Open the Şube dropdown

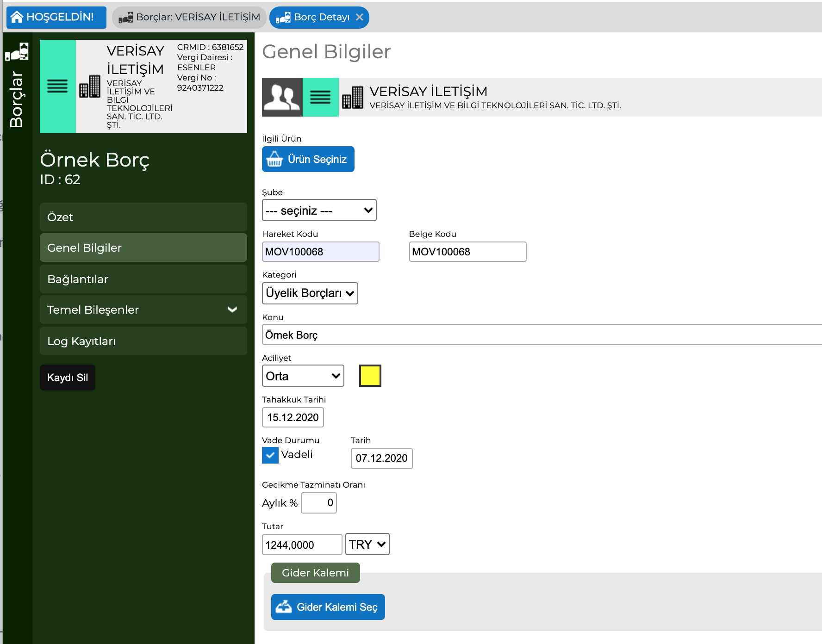(x=319, y=211)
